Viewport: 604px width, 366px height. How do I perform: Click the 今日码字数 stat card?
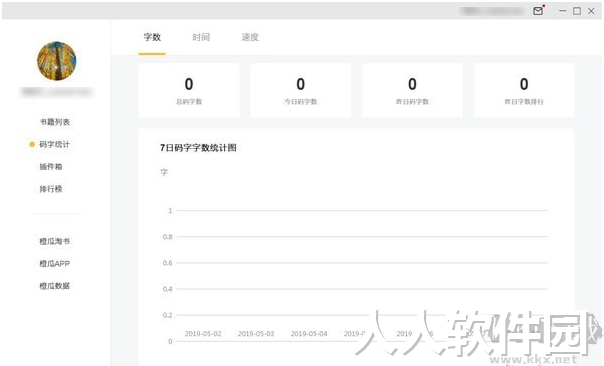[x=300, y=91]
